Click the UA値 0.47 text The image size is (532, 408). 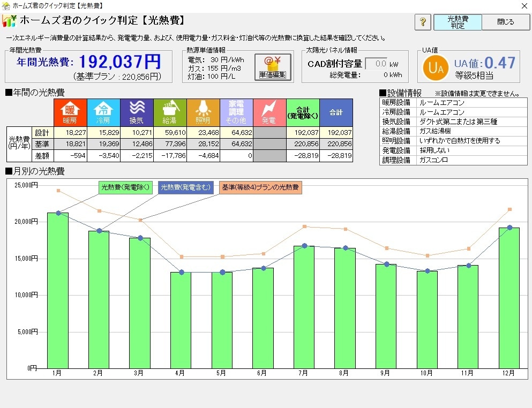coord(485,63)
